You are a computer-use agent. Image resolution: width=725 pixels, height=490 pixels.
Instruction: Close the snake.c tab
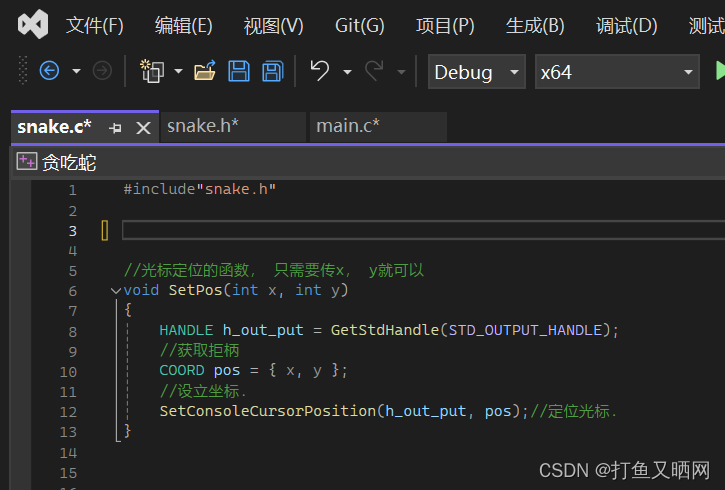[x=144, y=128]
